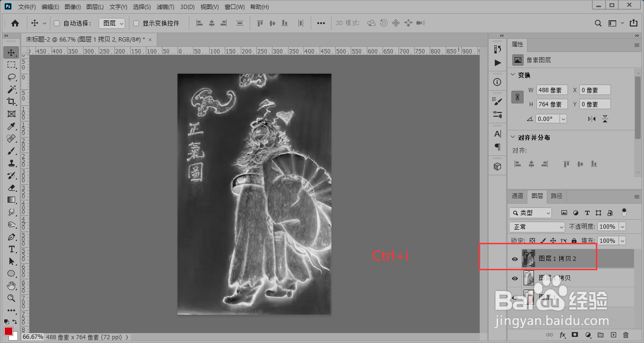Open the rotation angle dropdown arrow

pyautogui.click(x=563, y=119)
